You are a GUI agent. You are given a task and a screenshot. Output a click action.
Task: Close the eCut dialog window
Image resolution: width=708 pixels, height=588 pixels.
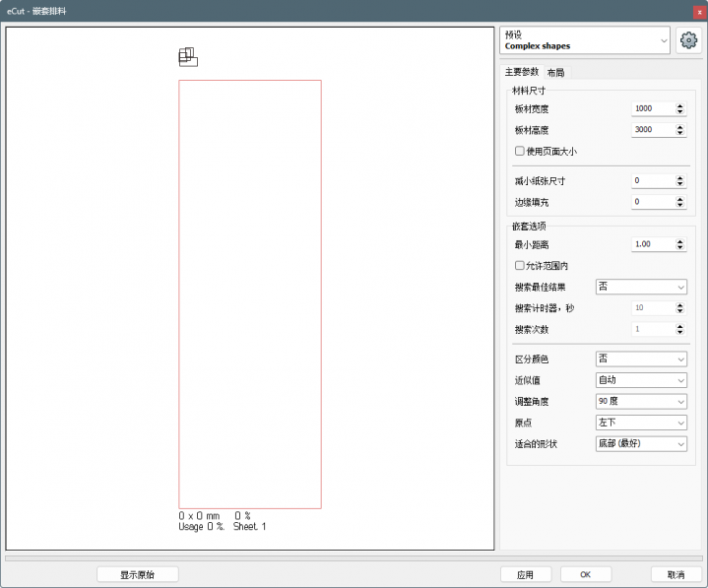(x=698, y=10)
